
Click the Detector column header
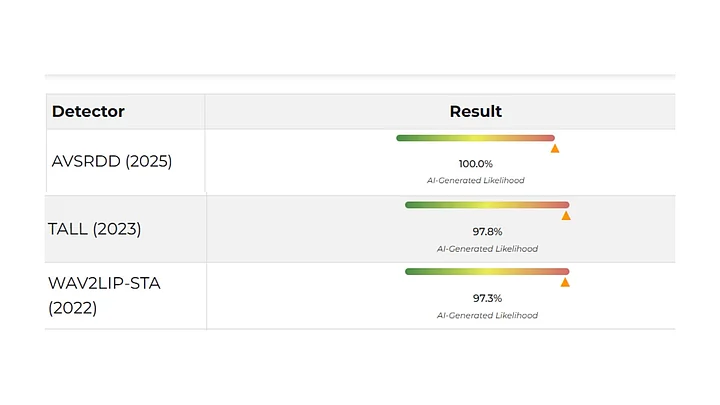88,111
